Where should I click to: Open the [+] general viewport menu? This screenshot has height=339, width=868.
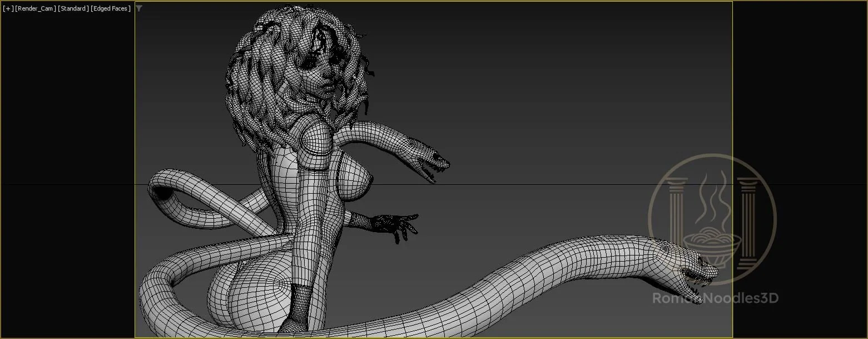pyautogui.click(x=8, y=8)
